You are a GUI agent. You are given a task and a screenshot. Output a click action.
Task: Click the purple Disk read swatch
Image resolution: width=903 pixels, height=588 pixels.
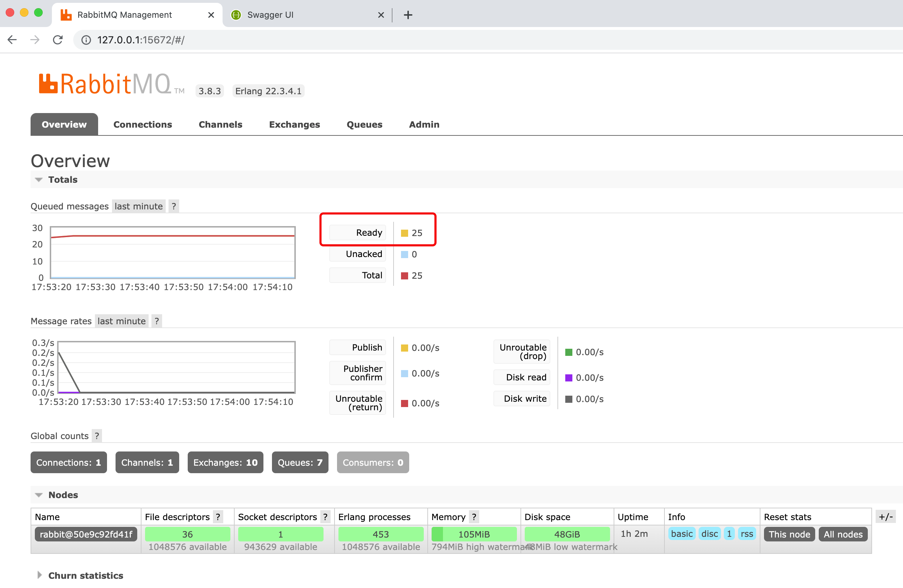tap(569, 378)
